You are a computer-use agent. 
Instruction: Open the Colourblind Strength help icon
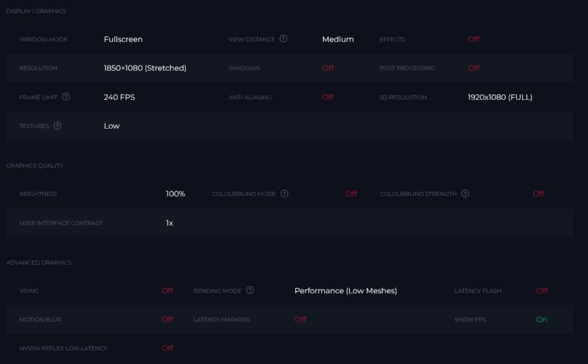[465, 193]
